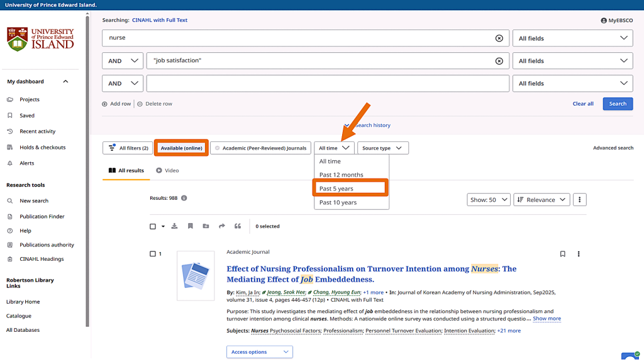Tick the select-all results checkbox

pos(153,226)
